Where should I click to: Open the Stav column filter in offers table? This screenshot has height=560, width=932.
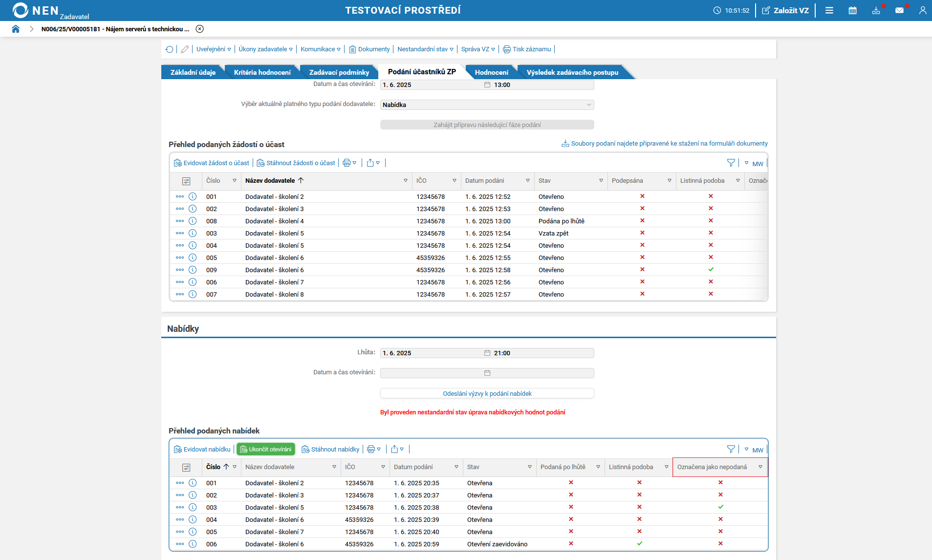point(529,467)
